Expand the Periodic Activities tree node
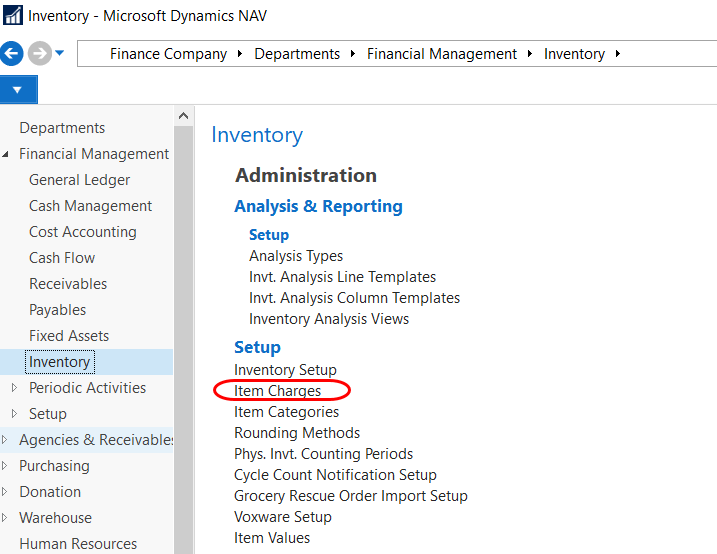This screenshot has height=554, width=717. [14, 388]
